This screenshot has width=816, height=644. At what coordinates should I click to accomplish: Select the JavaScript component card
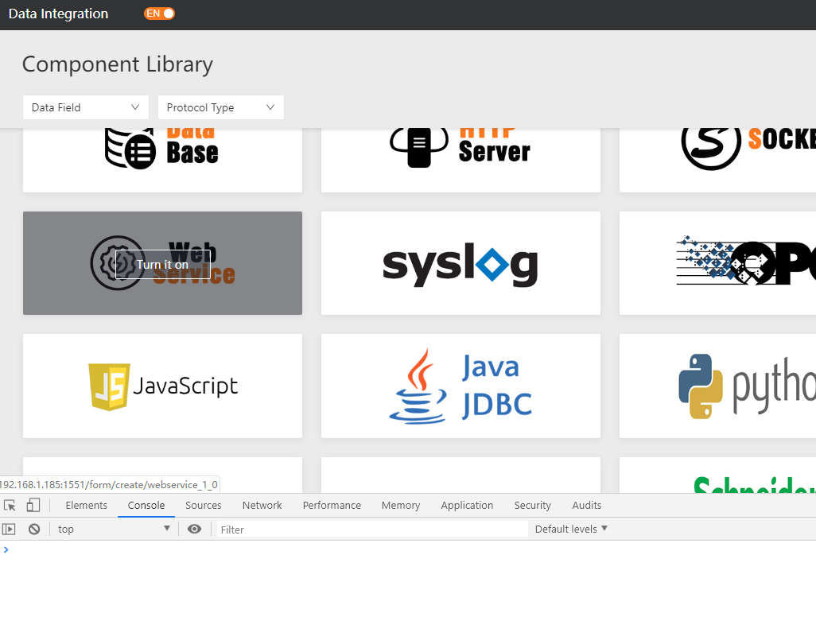[x=162, y=386]
